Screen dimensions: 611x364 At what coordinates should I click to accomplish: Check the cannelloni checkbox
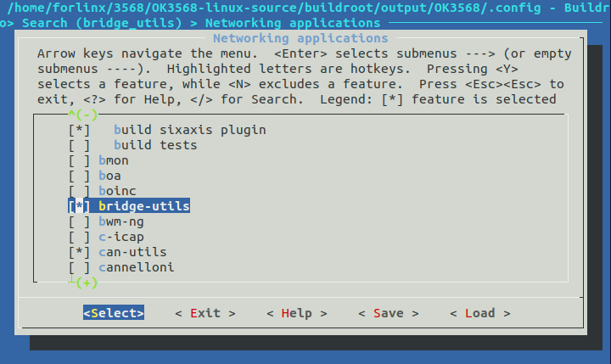coord(79,267)
